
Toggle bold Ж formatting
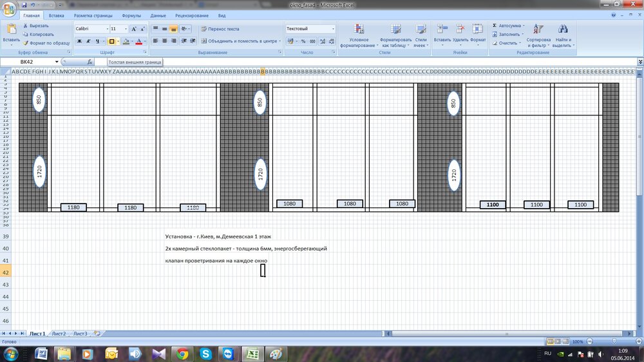(x=79, y=41)
